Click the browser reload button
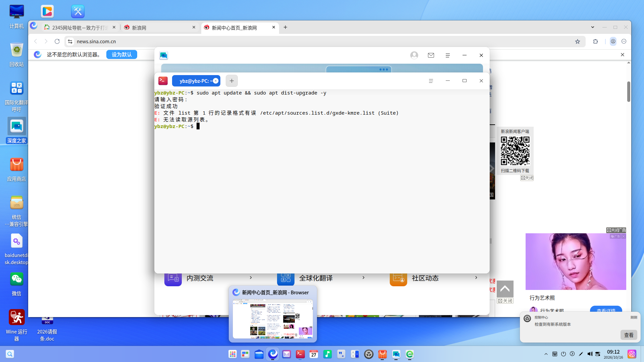644x362 pixels. click(57, 41)
